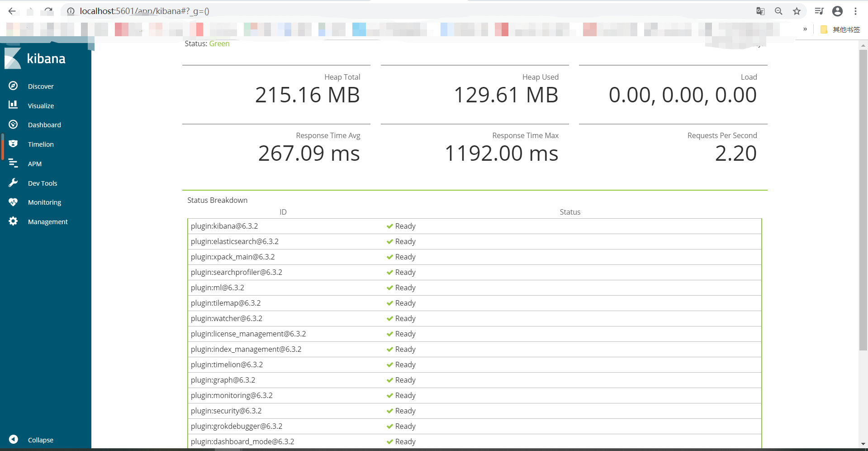Click Ready checkmark for plugin:kibana@6.3.2
868x451 pixels.
tap(389, 226)
